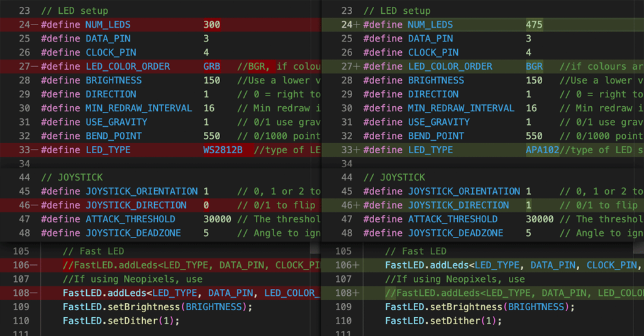Click BEND_POINT on line 32 in right pane
The width and height of the screenshot is (644, 336).
click(x=436, y=136)
